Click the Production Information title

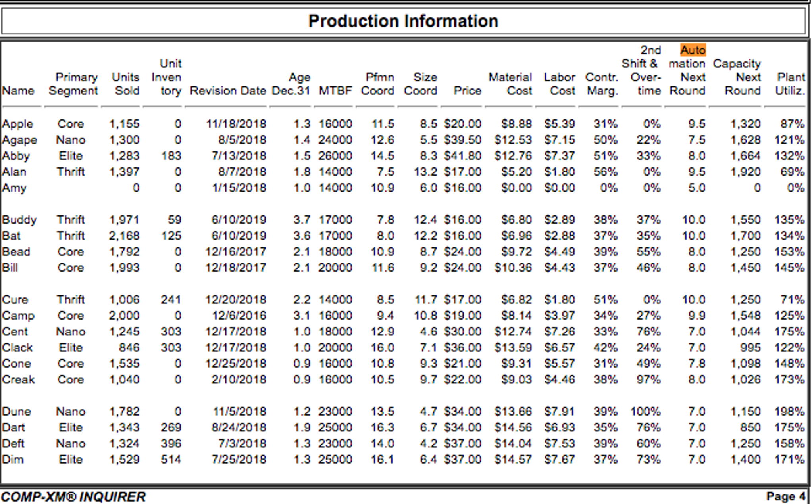(403, 21)
